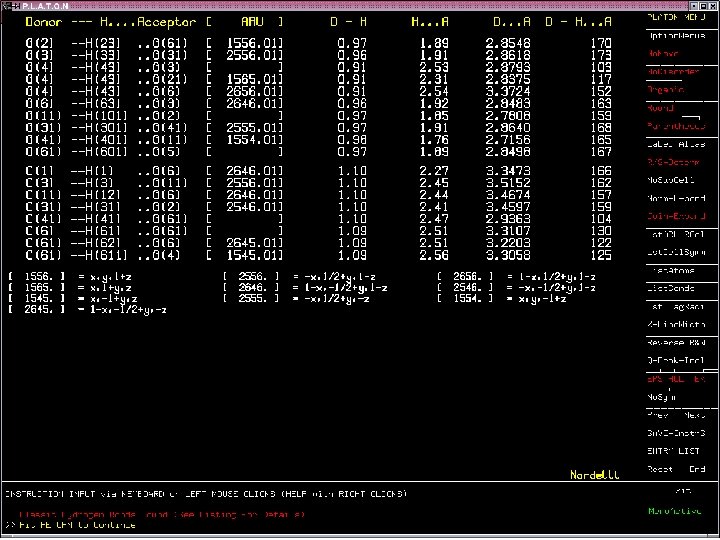This screenshot has height=540, width=720.
Task: Click the LineWidth menu entry
Action: [x=676, y=324]
